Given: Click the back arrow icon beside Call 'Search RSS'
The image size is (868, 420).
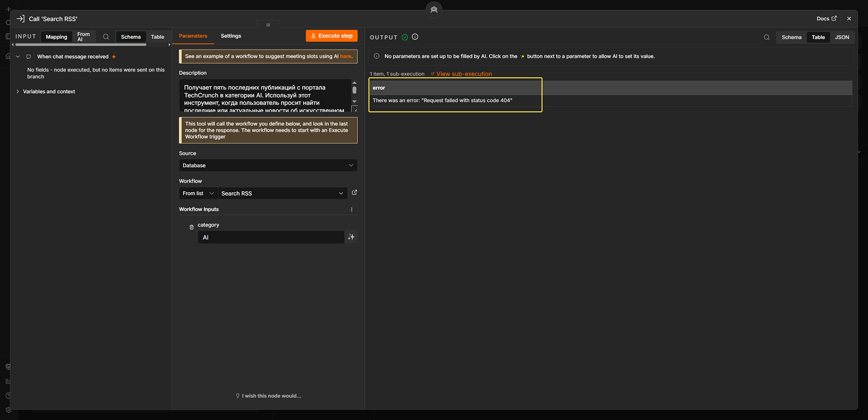Looking at the screenshot, I should pyautogui.click(x=20, y=19).
